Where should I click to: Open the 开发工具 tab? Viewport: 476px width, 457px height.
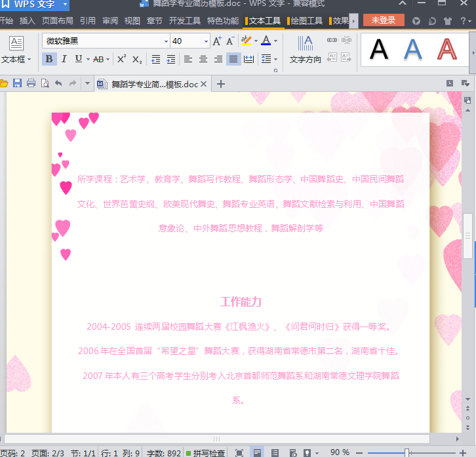[x=185, y=20]
